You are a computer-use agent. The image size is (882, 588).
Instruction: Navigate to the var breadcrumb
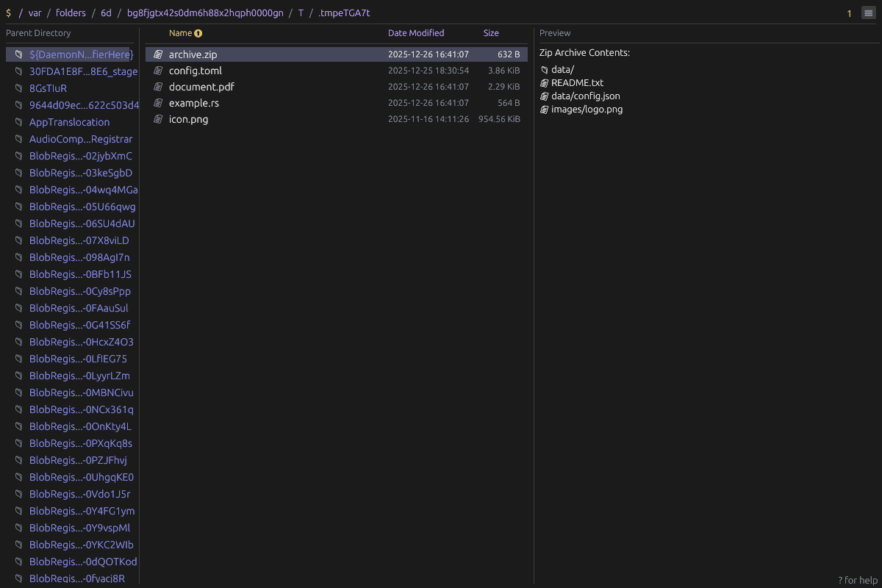coord(35,13)
